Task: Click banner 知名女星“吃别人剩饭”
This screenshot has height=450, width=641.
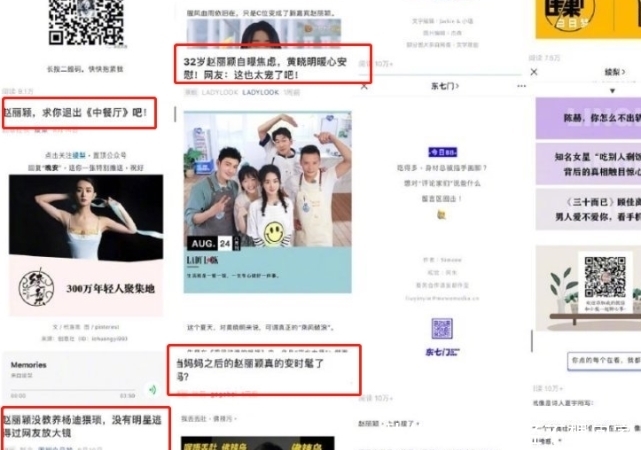Action: [588, 164]
